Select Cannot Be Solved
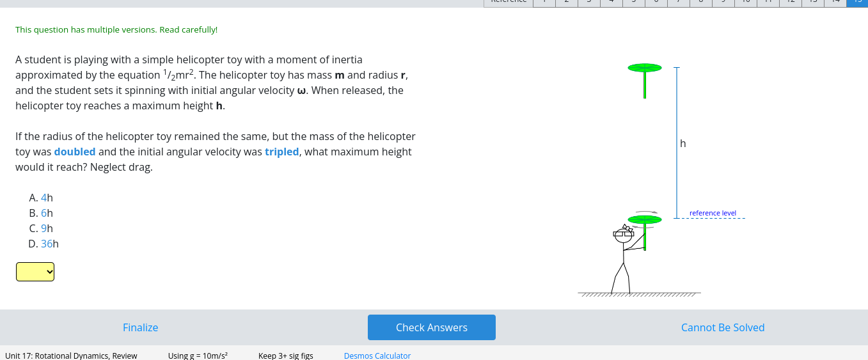This screenshot has height=360, width=868. tap(723, 327)
